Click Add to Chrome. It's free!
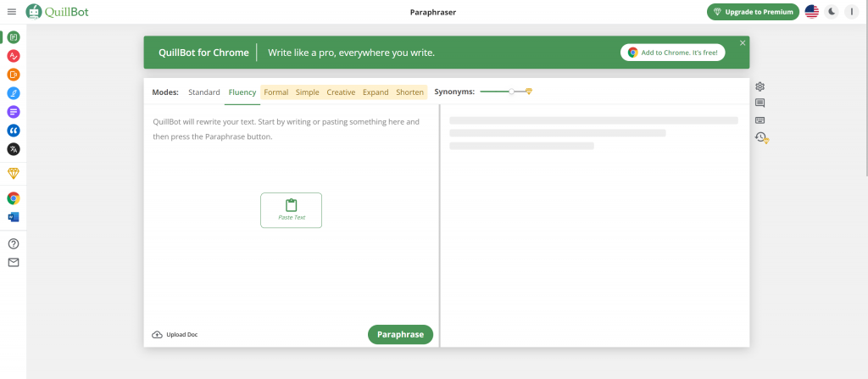Viewport: 868px width, 379px height. [672, 53]
